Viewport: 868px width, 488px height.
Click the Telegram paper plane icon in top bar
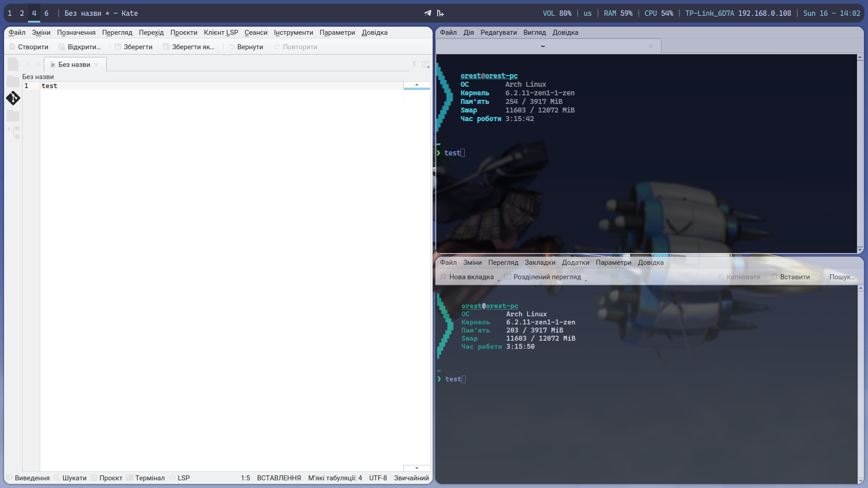tap(427, 13)
